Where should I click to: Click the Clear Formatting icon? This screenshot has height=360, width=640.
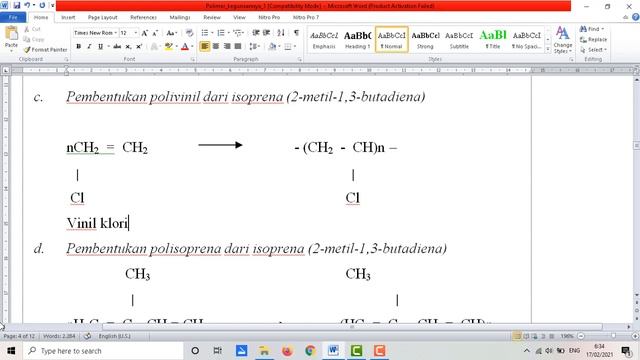tap(189, 33)
